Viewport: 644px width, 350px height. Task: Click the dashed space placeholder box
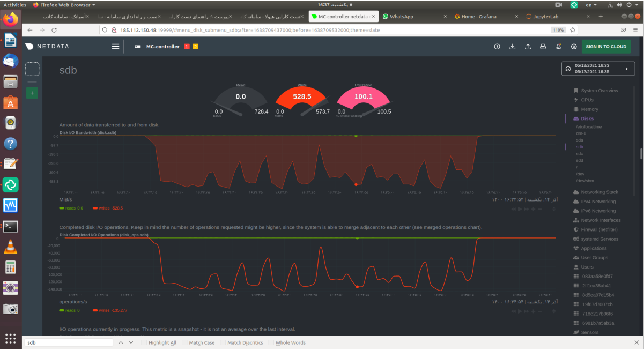(32, 69)
